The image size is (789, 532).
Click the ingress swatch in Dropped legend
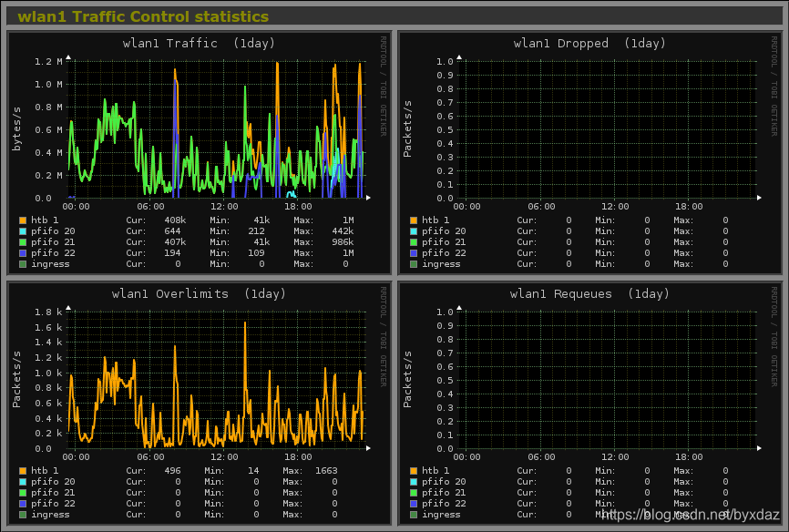pos(414,264)
